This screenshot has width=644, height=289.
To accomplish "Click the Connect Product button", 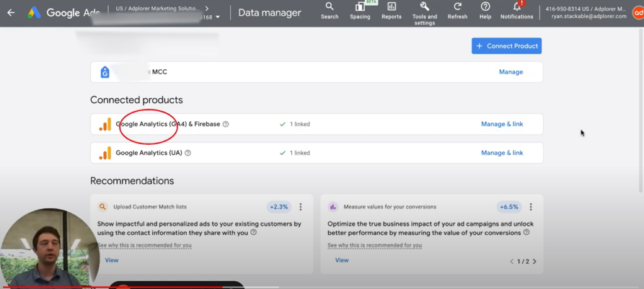I will 506,46.
